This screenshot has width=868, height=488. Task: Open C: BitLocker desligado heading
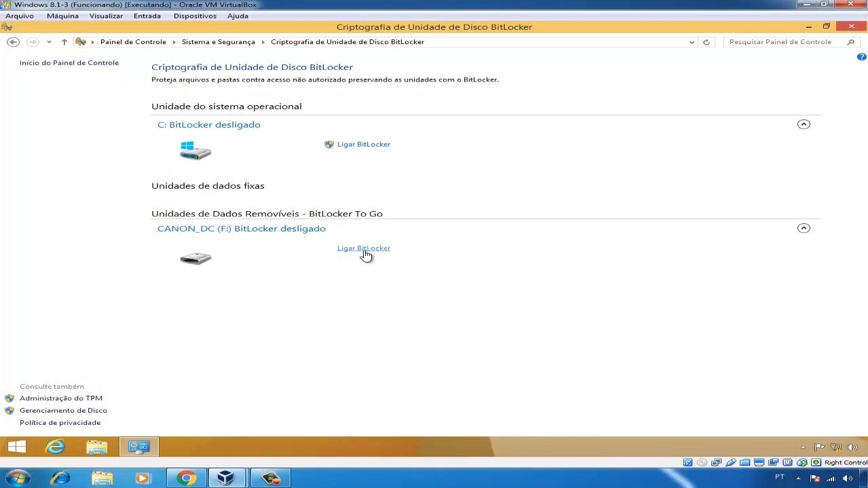(209, 125)
